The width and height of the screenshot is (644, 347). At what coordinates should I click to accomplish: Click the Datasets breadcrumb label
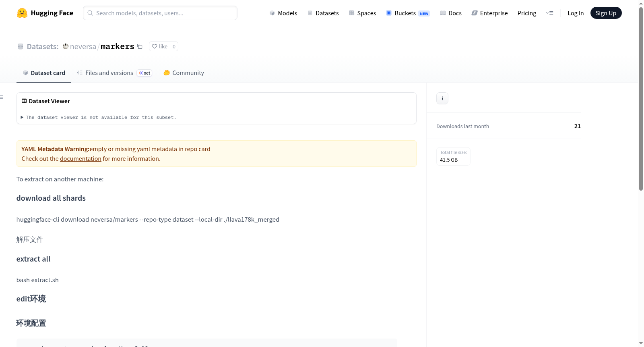(43, 46)
